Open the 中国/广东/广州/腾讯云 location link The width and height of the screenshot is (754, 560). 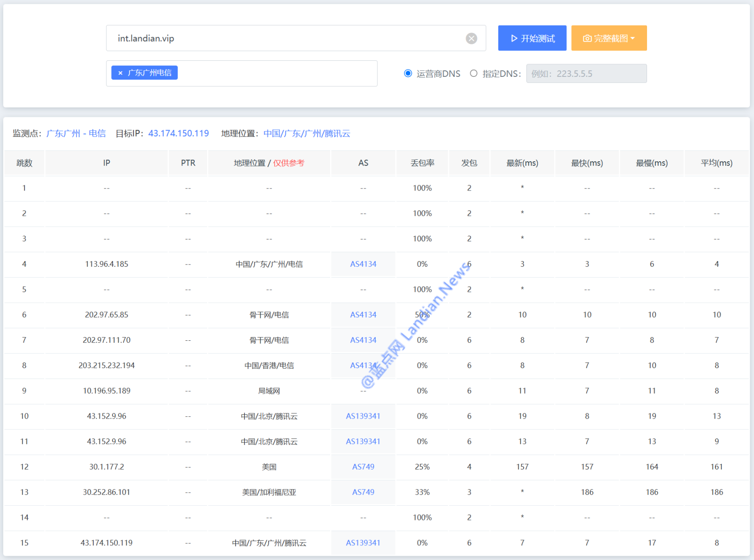pyautogui.click(x=307, y=133)
